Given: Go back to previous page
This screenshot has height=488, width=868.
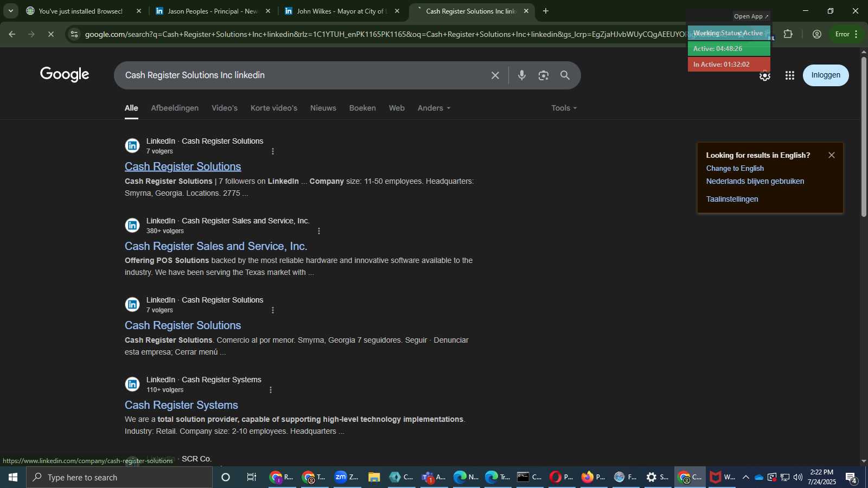Looking at the screenshot, I should pyautogui.click(x=12, y=34).
